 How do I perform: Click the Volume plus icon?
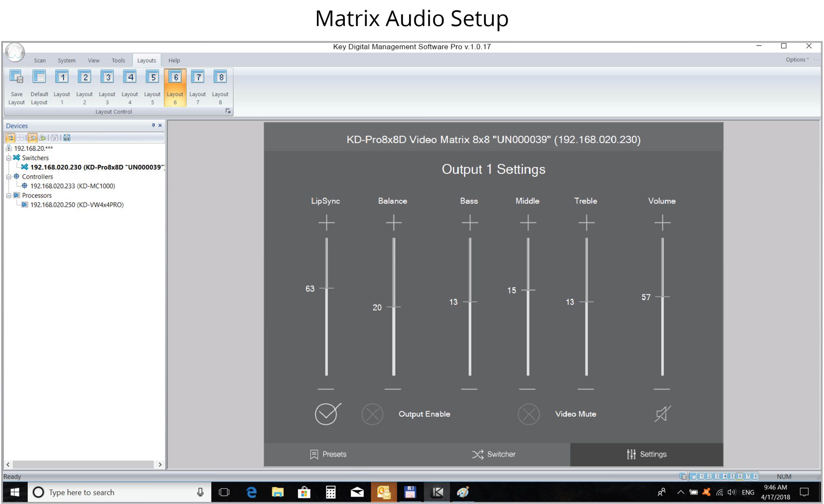coord(662,223)
